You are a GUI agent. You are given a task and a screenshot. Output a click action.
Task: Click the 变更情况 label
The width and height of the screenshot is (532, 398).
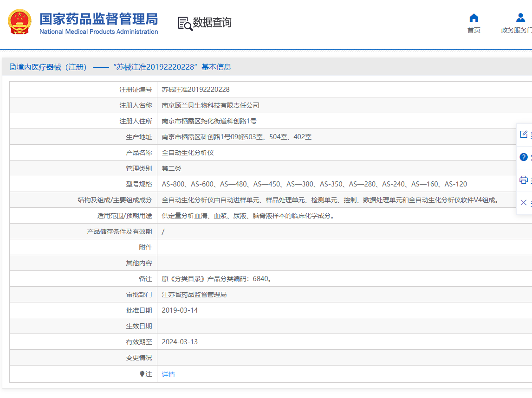[x=139, y=358]
